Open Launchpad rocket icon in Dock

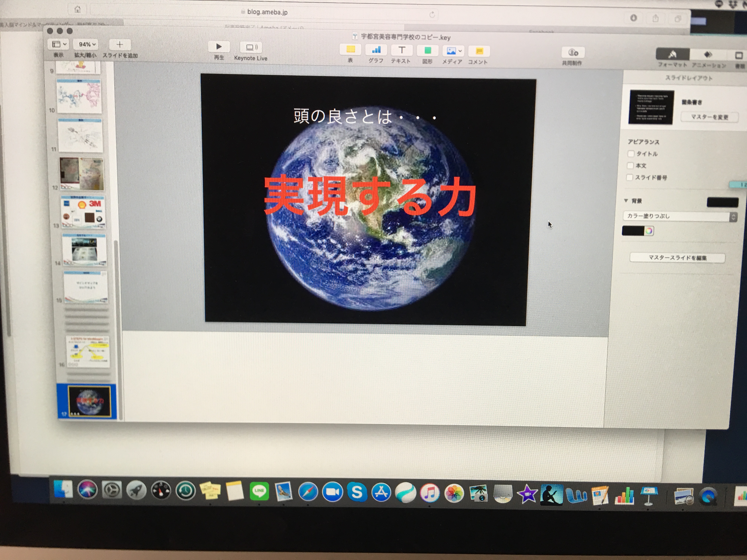point(136,490)
